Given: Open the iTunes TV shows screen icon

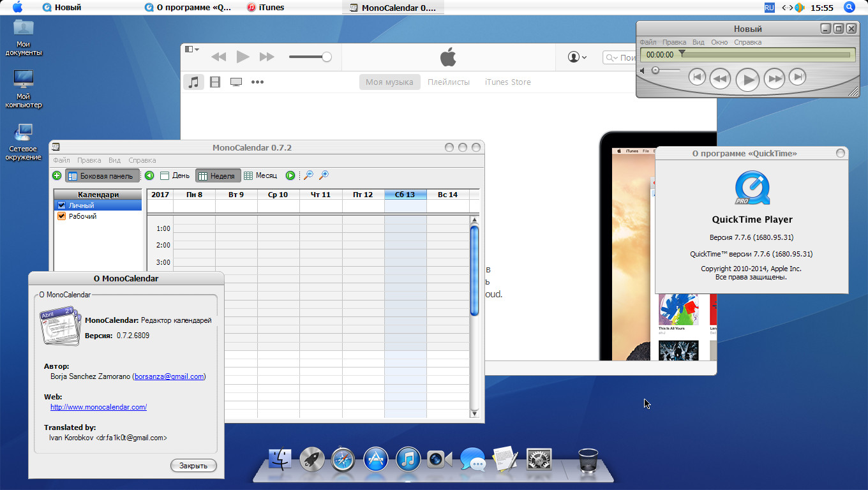Looking at the screenshot, I should [x=236, y=82].
